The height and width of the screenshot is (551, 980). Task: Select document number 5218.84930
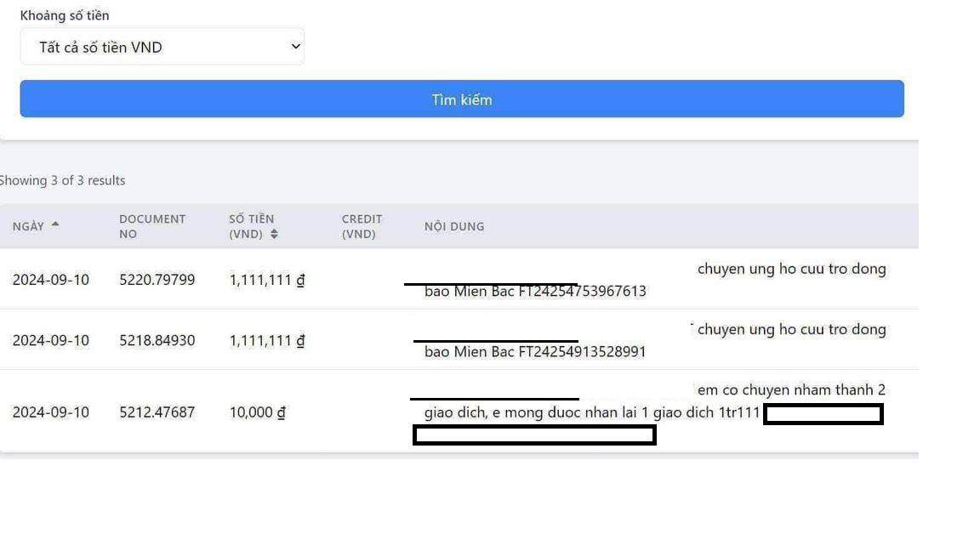coord(157,340)
